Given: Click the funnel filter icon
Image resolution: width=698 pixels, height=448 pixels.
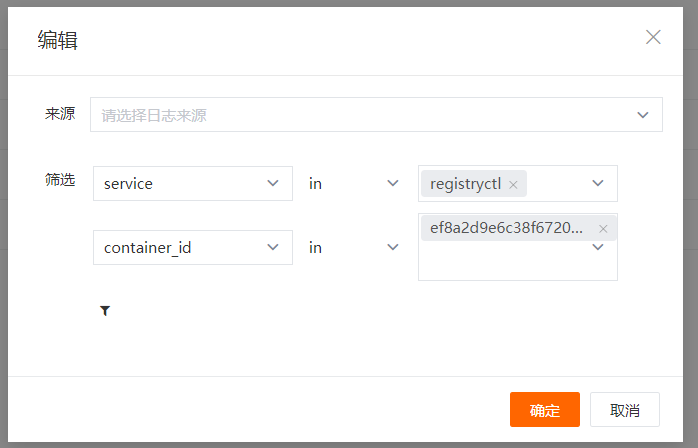Looking at the screenshot, I should coord(105,311).
